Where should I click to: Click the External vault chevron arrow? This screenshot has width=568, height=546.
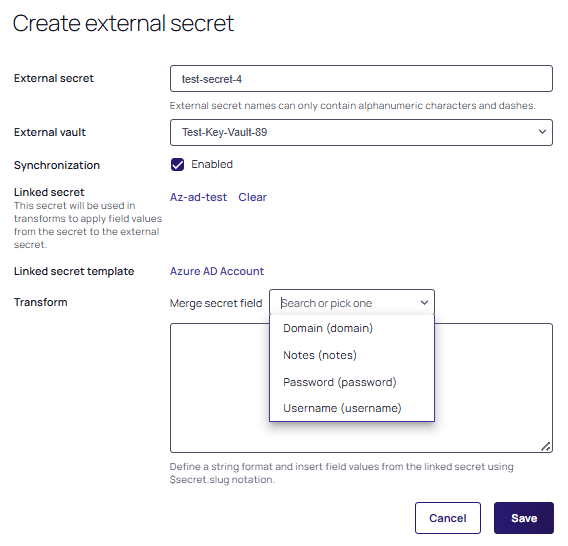tap(542, 132)
